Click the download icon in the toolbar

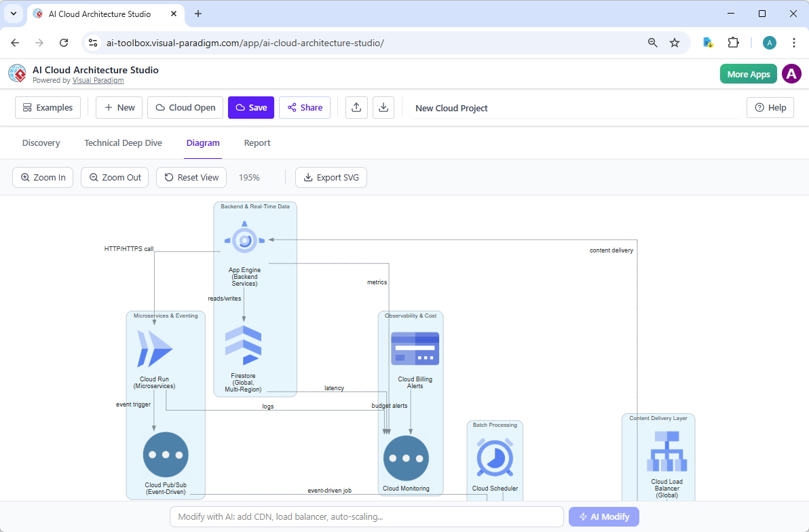click(x=383, y=107)
